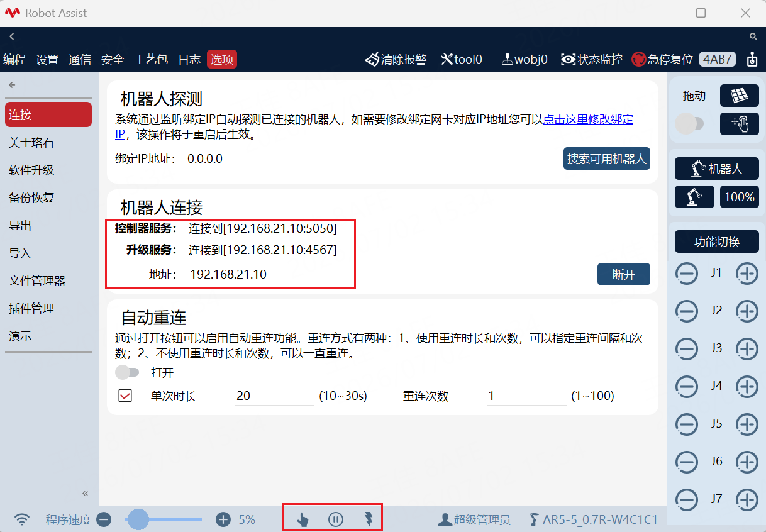Click the power lightning icon in bottom bar
766x532 pixels.
click(x=369, y=519)
